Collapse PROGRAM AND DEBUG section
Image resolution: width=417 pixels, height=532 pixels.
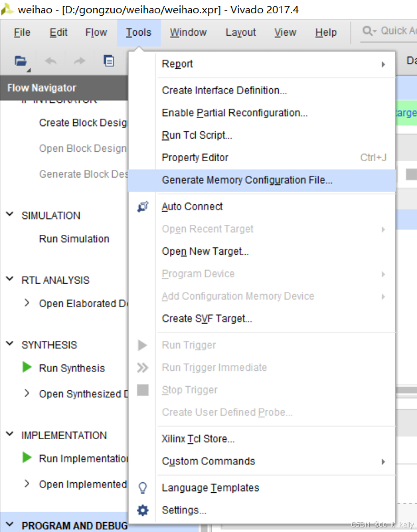click(10, 525)
